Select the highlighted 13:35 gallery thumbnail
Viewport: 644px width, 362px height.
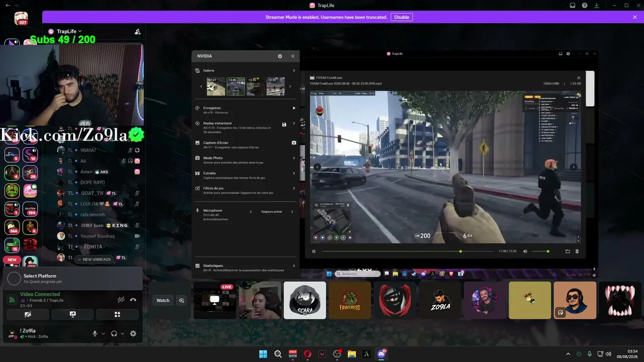[x=235, y=86]
